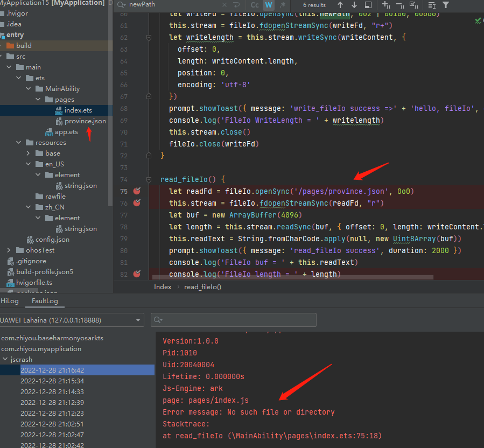
Task: Click the new line icon in find bar
Action: click(x=236, y=5)
